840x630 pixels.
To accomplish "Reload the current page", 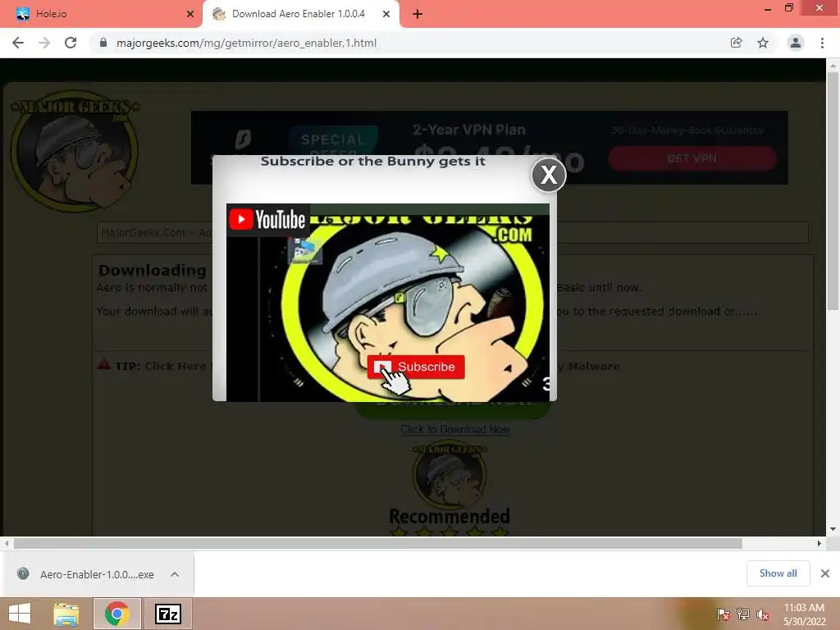I will point(71,43).
